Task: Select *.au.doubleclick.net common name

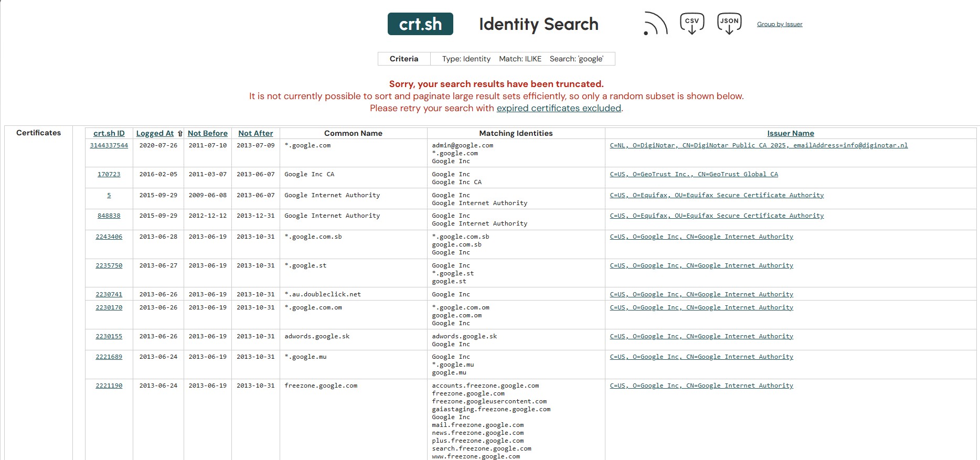Action: click(x=323, y=294)
